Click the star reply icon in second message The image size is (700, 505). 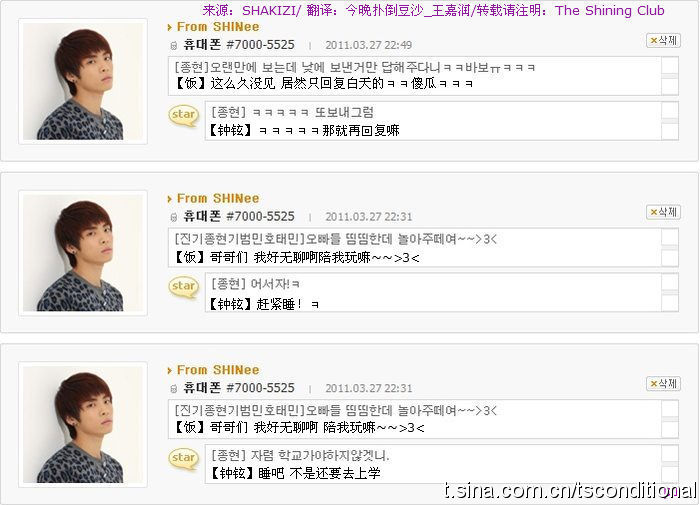[183, 287]
